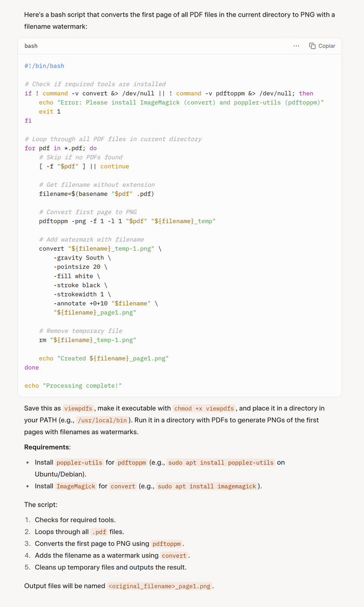Viewport: 364px width, 607px height.
Task: Click the Copiar button label
Action: pos(327,46)
